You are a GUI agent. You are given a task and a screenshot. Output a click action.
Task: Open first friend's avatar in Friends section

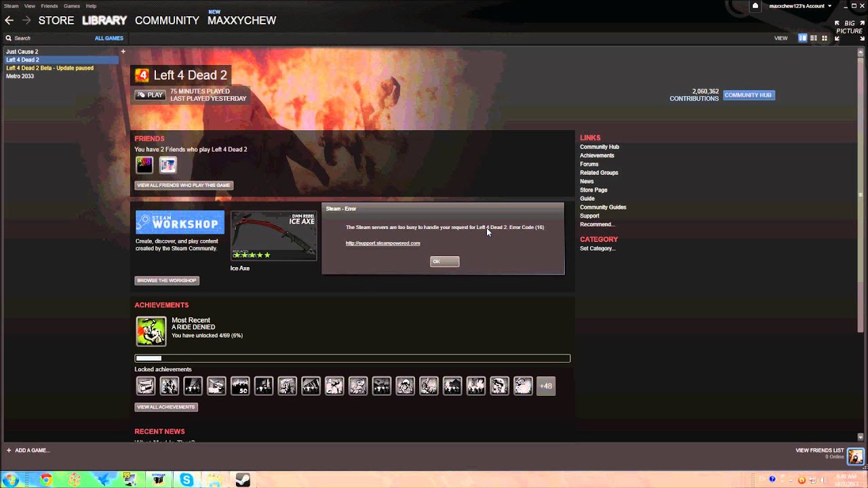[144, 165]
